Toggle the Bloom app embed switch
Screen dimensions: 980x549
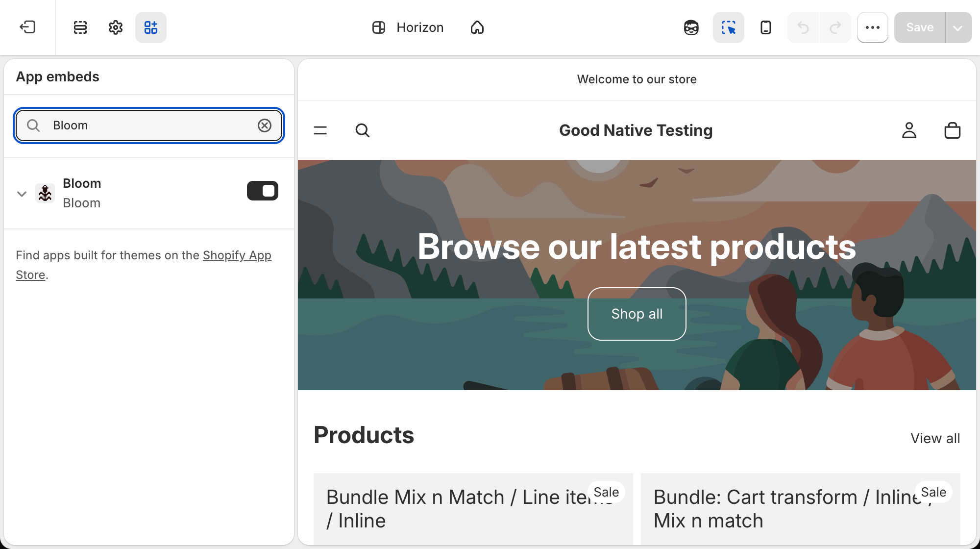pos(263,191)
